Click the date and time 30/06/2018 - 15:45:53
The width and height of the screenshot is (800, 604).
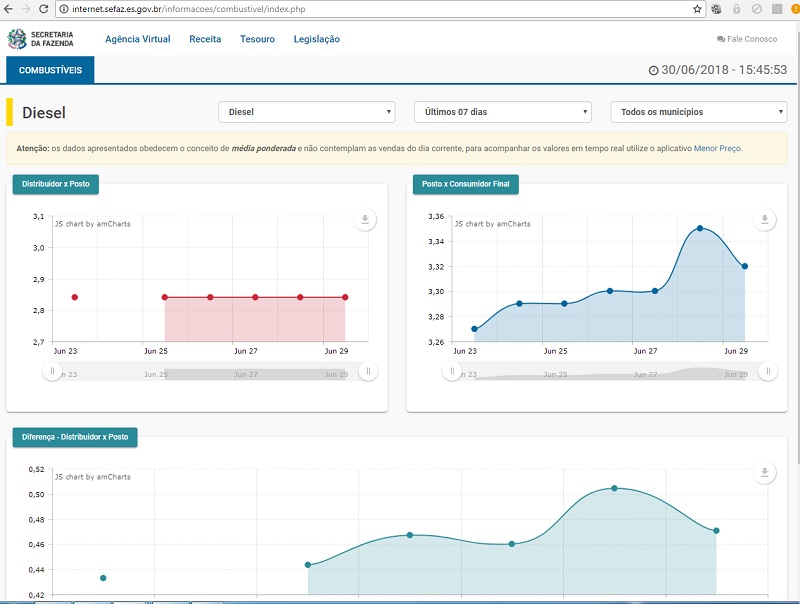724,70
